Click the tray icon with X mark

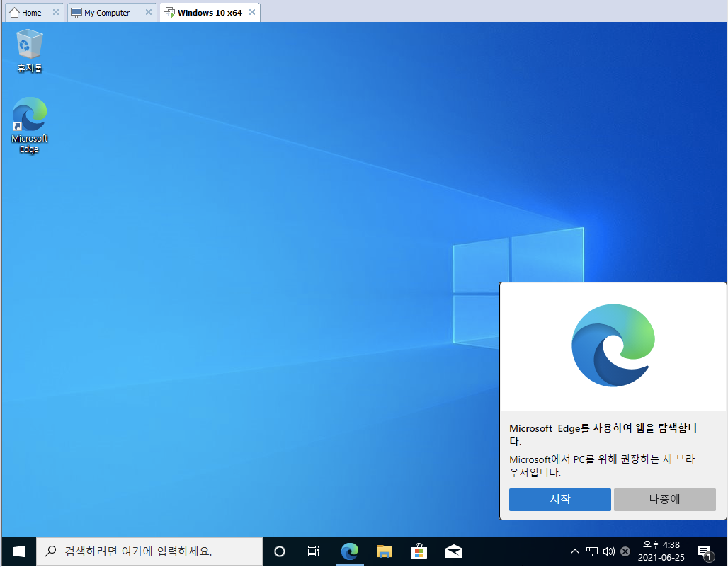pos(625,551)
